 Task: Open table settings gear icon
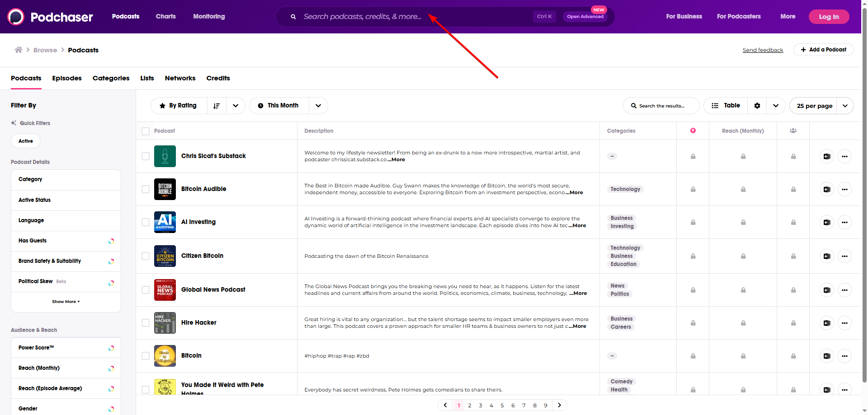[x=757, y=106]
